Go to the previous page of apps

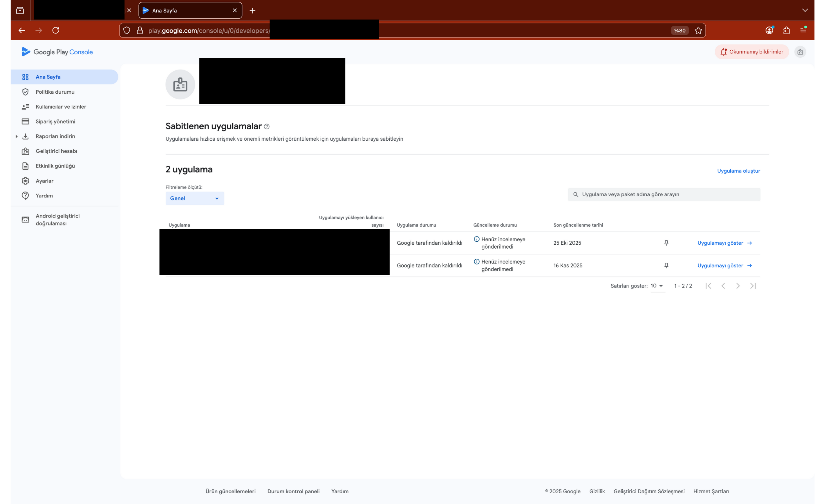pos(723,286)
